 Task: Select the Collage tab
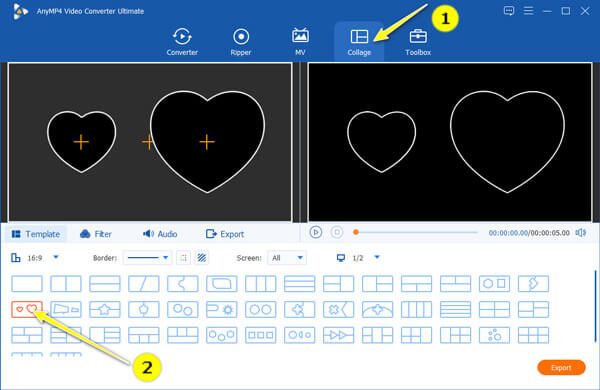359,42
